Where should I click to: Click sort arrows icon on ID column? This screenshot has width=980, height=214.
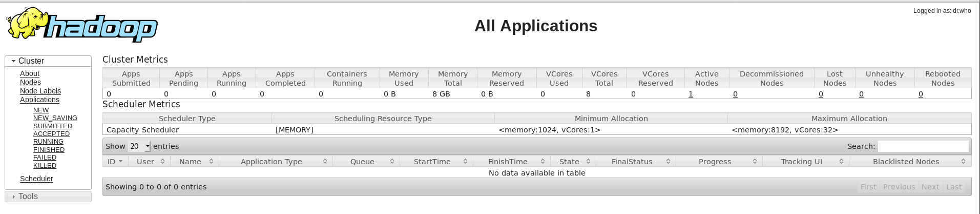(121, 161)
